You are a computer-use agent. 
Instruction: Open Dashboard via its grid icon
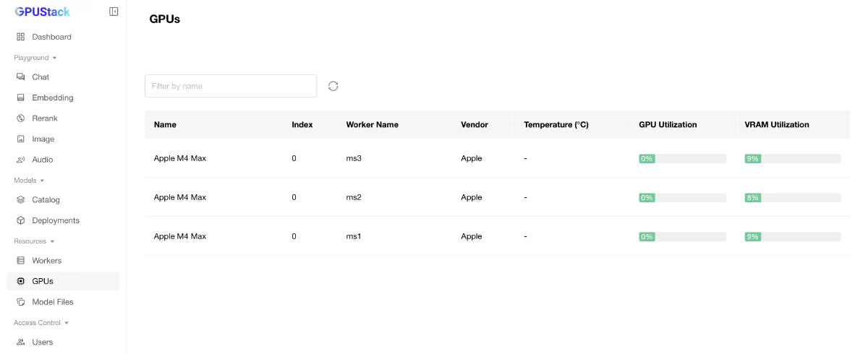point(21,37)
